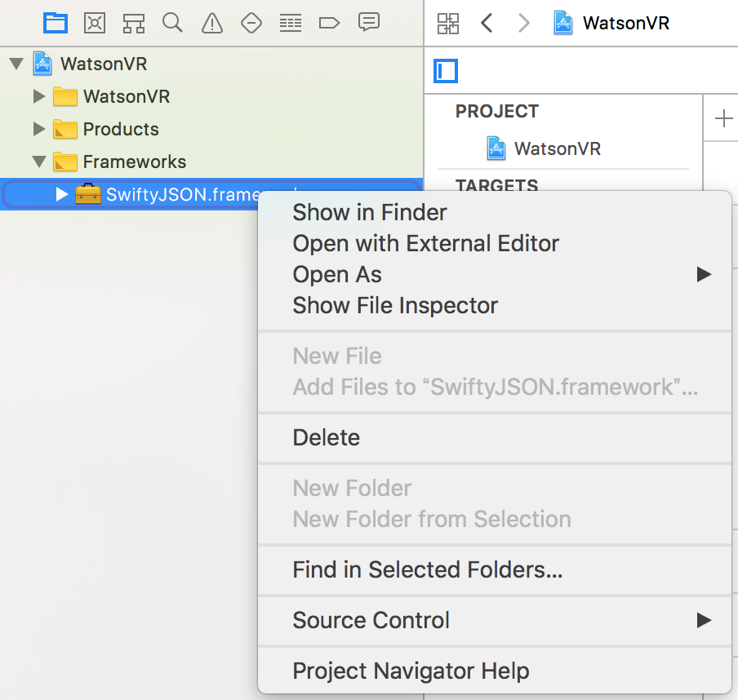
Task: Click the Frameworks folder icon
Action: [x=65, y=162]
